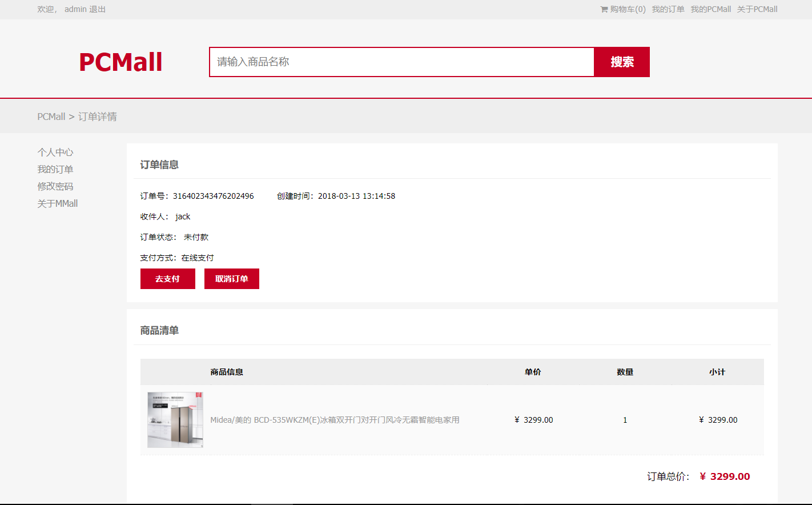Image resolution: width=812 pixels, height=505 pixels.
Task: Click the recipient name jack
Action: (183, 217)
